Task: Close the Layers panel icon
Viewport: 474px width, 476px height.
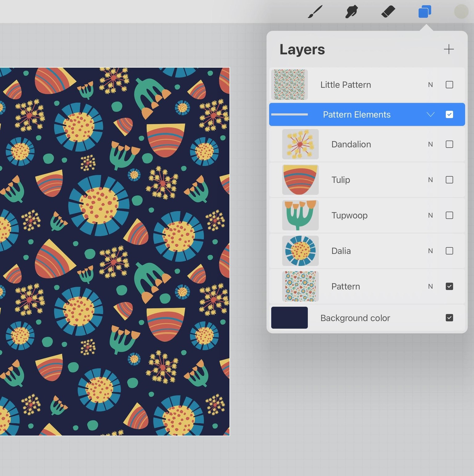Action: pos(425,12)
